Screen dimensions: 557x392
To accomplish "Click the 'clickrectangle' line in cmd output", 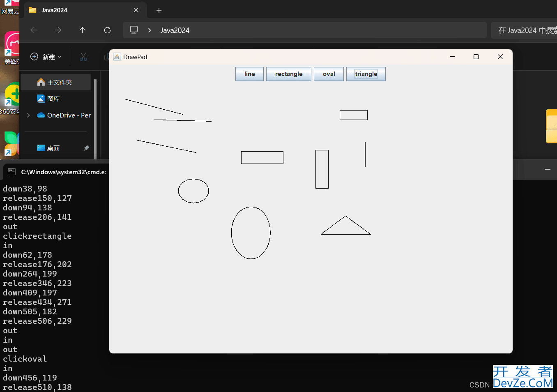I will (37, 236).
